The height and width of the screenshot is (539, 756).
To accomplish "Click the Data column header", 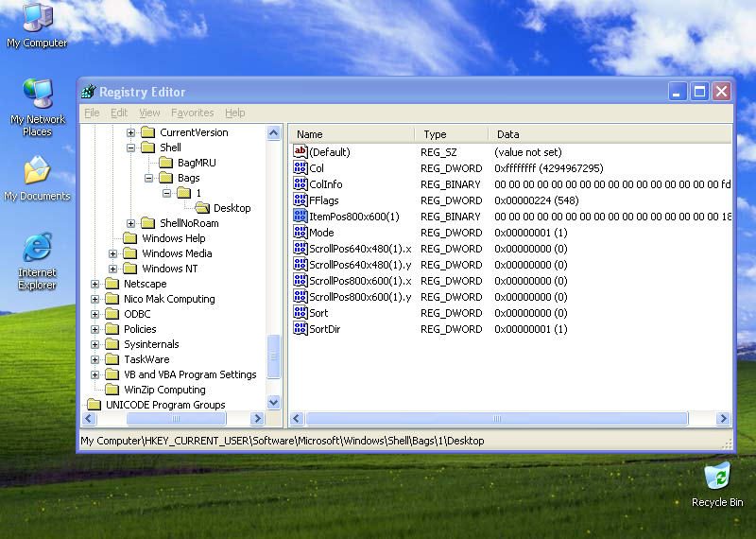I will [610, 134].
